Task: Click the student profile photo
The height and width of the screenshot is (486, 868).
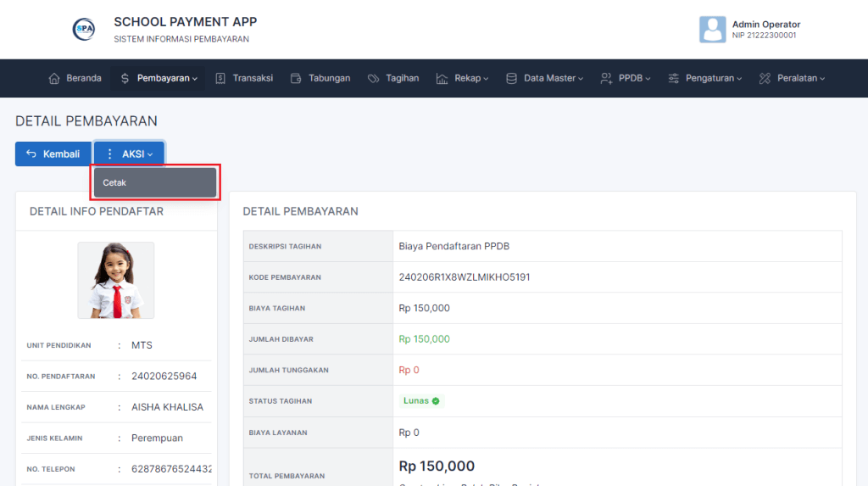Action: (x=116, y=280)
